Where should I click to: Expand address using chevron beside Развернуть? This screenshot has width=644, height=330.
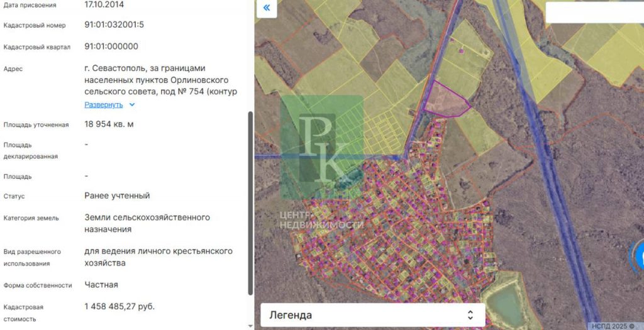coord(132,105)
